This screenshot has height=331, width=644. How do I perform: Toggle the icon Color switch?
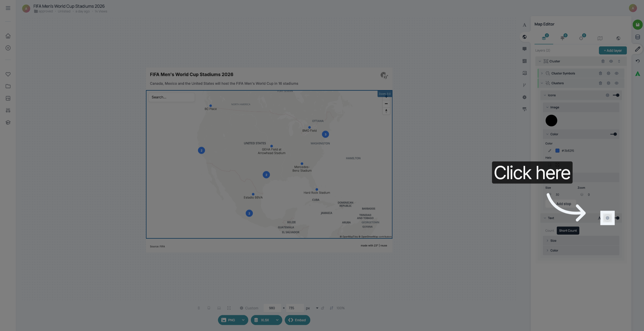(x=614, y=134)
